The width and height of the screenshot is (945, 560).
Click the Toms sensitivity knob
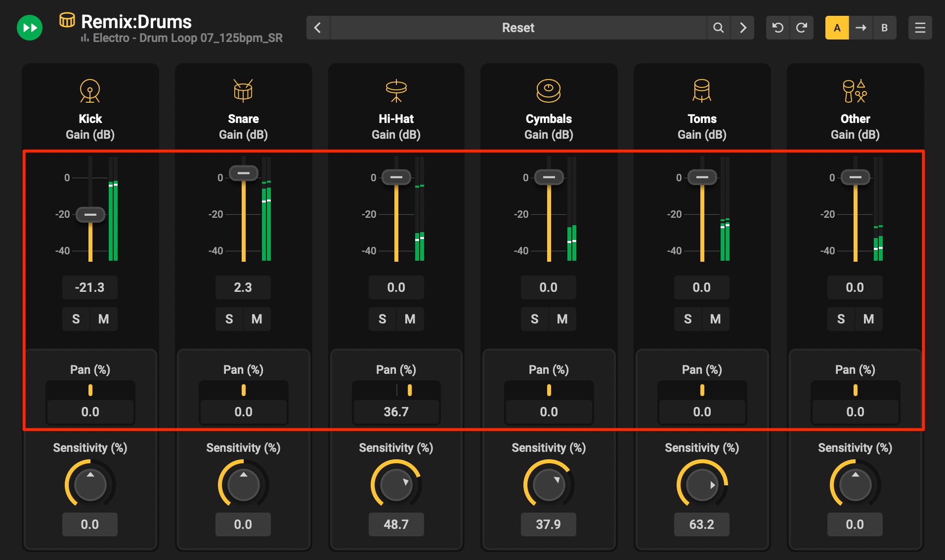pos(702,484)
